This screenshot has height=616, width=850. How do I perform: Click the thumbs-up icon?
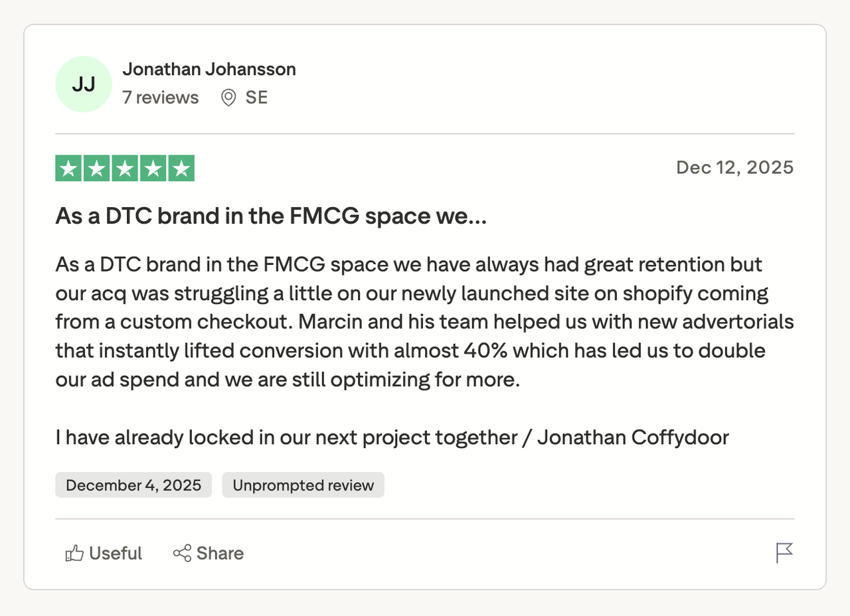tap(74, 554)
